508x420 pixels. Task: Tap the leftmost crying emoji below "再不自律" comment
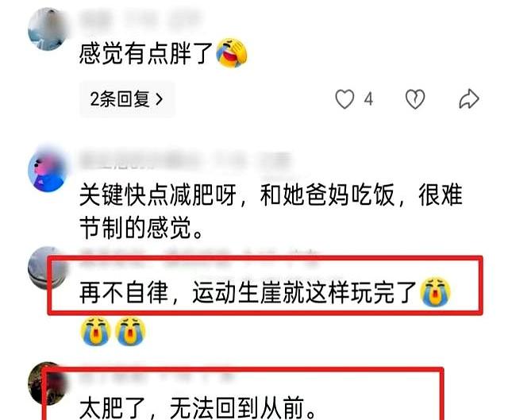95,331
